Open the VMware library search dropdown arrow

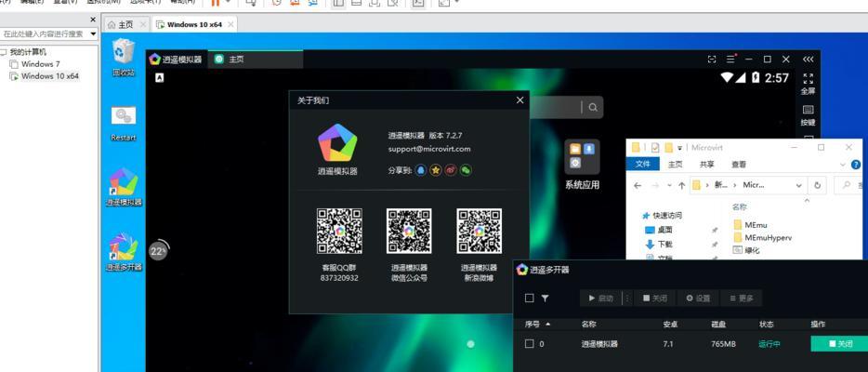click(x=93, y=33)
